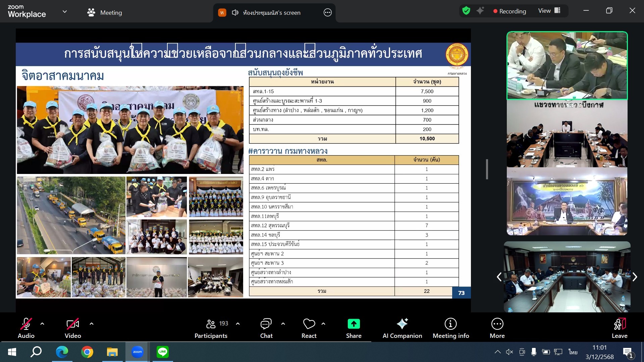Open the Chat panel
Viewport: 644px width, 362px height.
266,328
